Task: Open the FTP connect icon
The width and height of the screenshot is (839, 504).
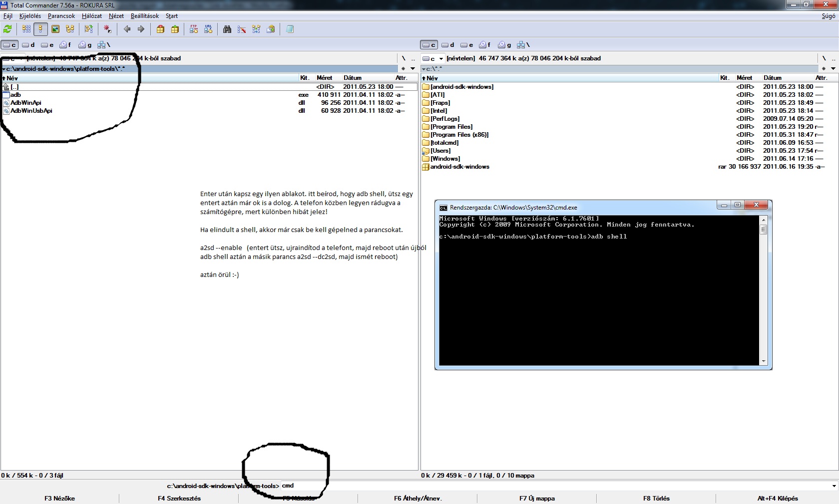Action: point(194,29)
